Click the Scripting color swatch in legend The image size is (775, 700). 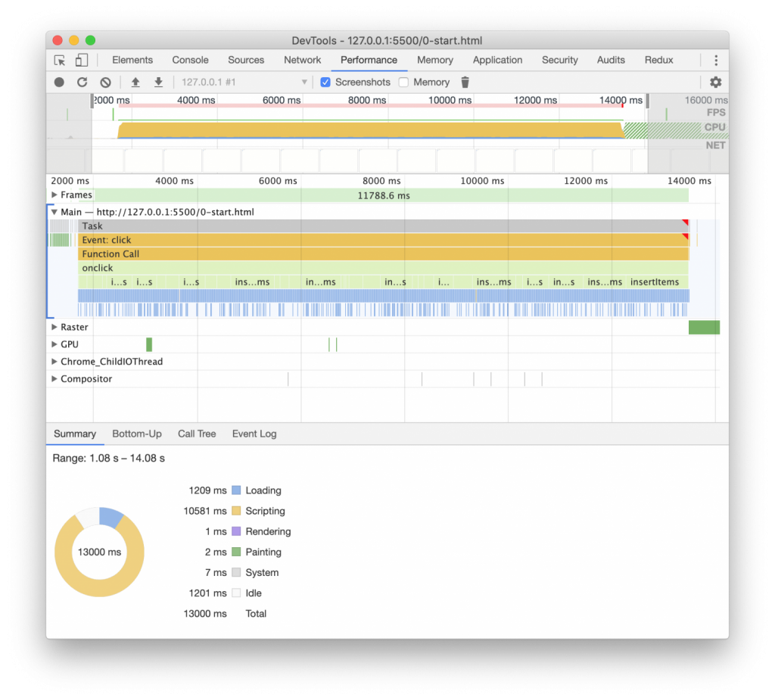(236, 511)
